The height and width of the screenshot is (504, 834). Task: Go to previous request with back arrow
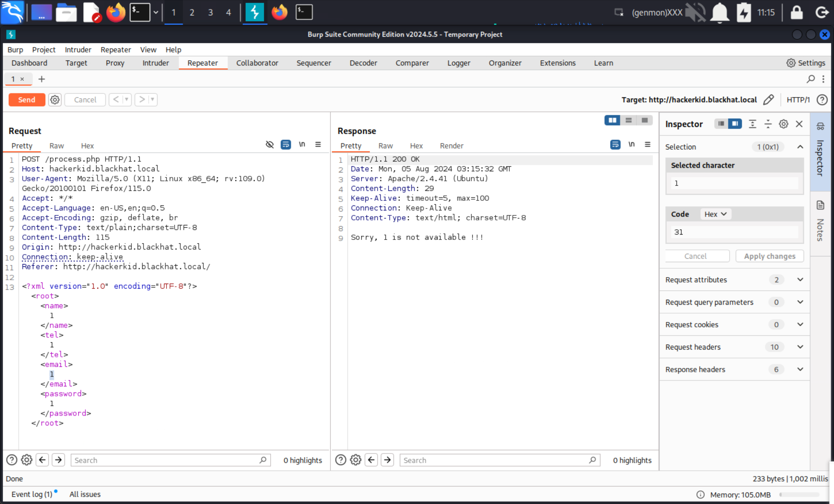point(116,100)
